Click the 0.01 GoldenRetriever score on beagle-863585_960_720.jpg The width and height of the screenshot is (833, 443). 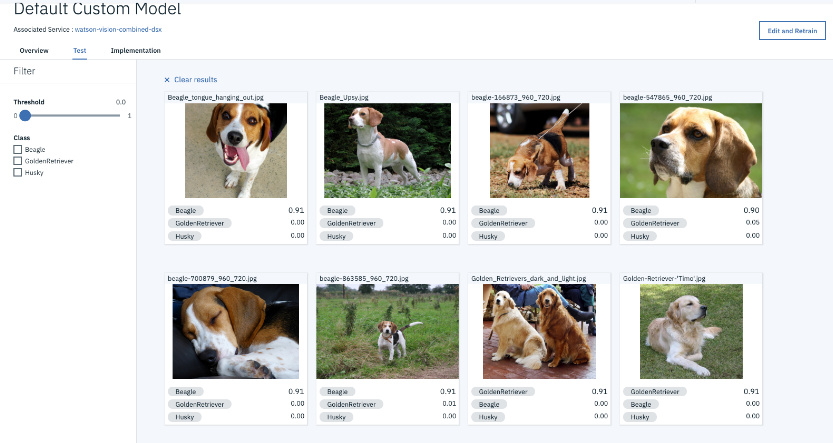click(x=449, y=404)
